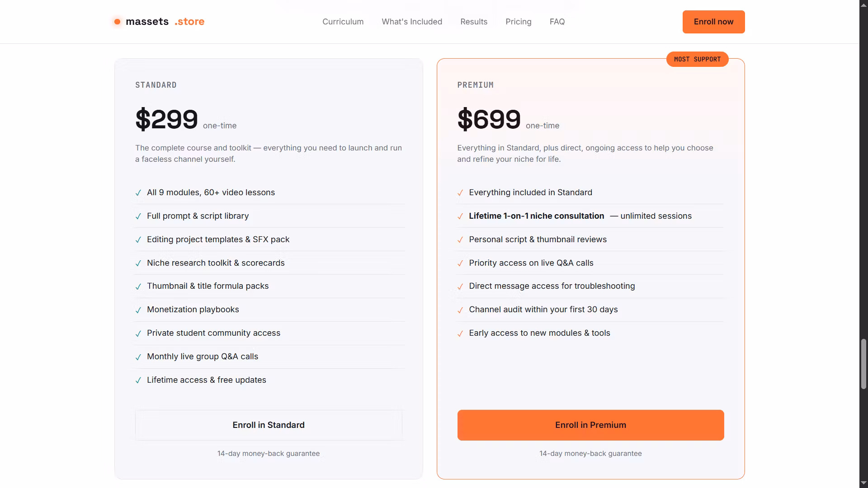Jump to Pricing in navigation

click(519, 22)
